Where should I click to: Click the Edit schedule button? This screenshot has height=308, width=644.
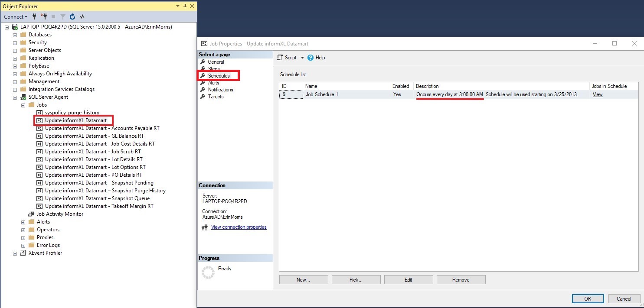408,280
